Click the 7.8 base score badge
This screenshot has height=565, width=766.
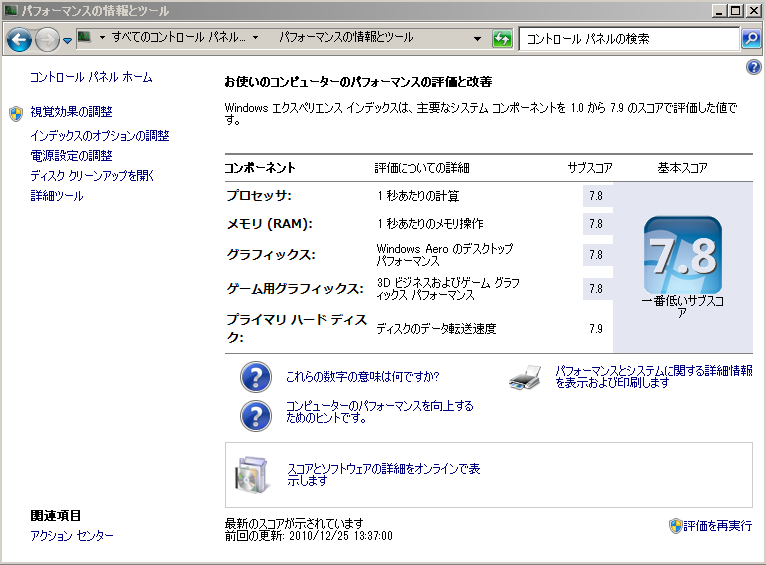coord(682,255)
